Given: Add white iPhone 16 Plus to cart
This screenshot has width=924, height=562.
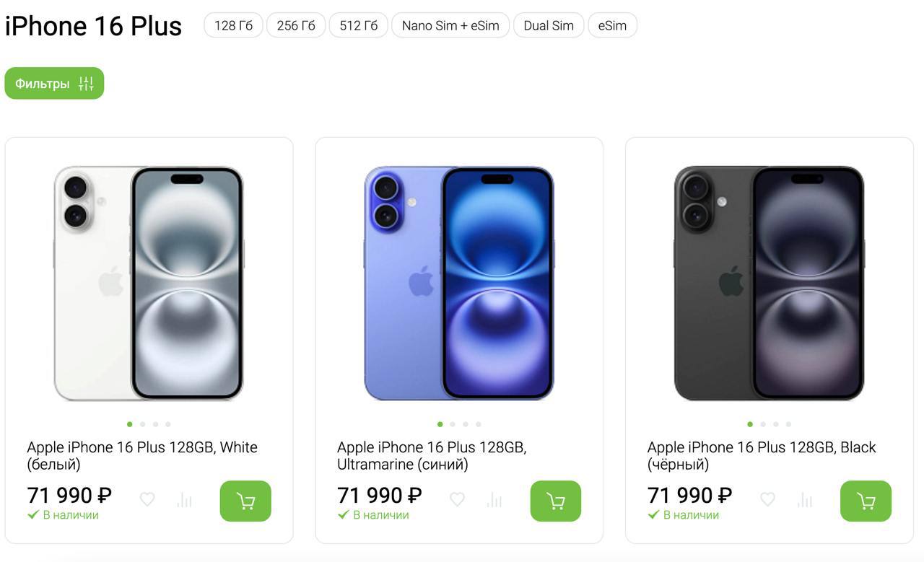Looking at the screenshot, I should tap(245, 501).
